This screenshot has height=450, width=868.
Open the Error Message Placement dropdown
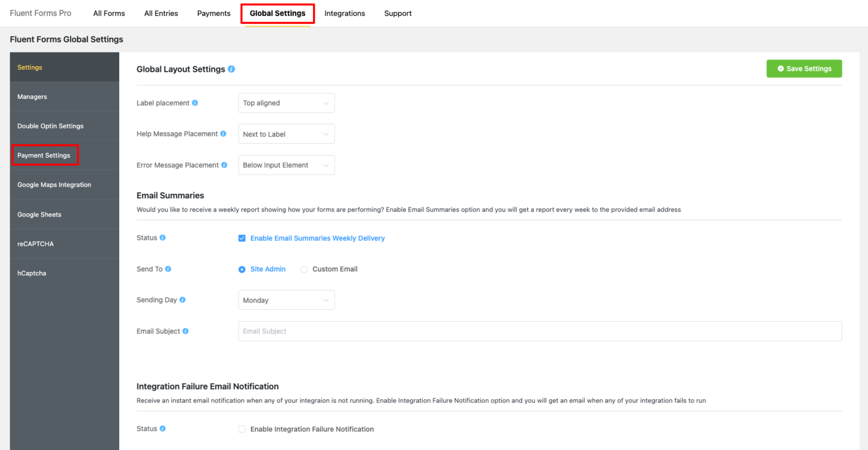click(286, 165)
